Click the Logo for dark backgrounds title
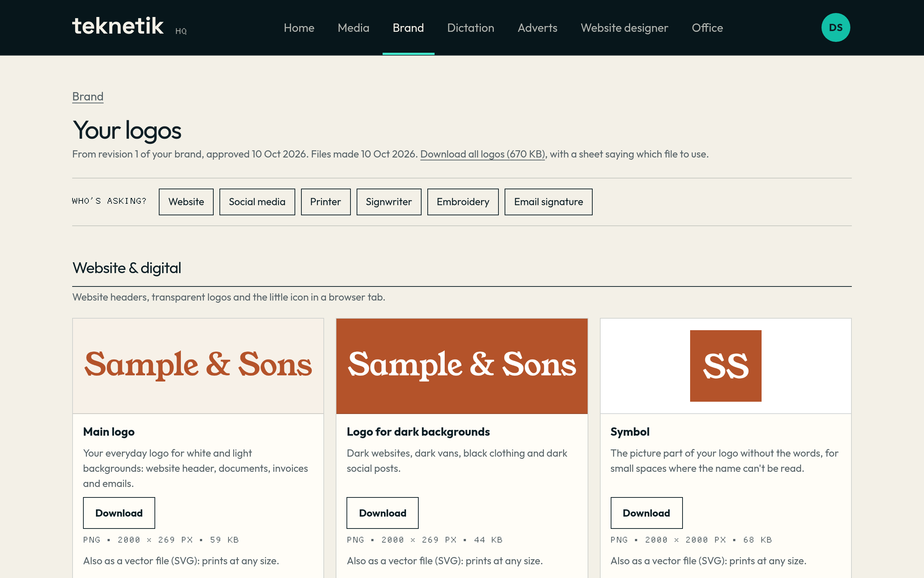Screen dimensions: 924x578 coord(418,432)
